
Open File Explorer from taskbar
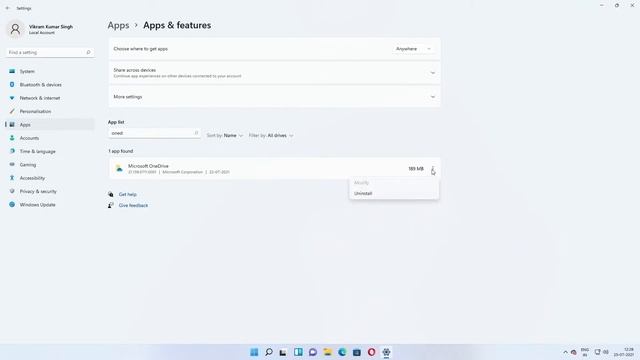coord(327,352)
